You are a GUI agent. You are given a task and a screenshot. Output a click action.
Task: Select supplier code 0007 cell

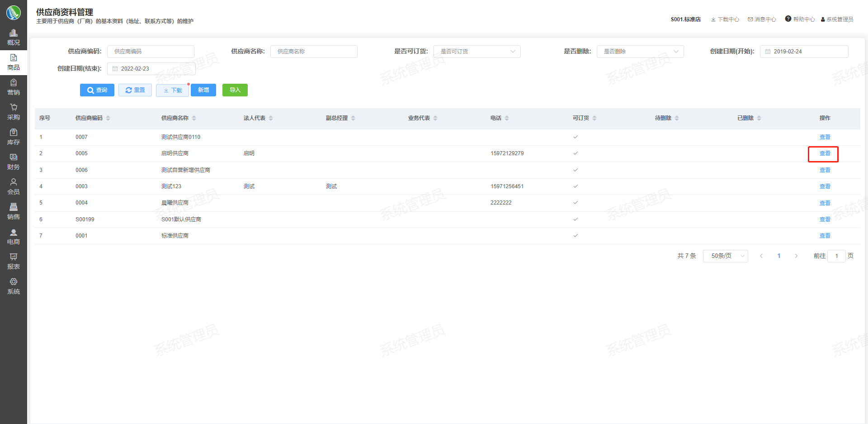[82, 137]
